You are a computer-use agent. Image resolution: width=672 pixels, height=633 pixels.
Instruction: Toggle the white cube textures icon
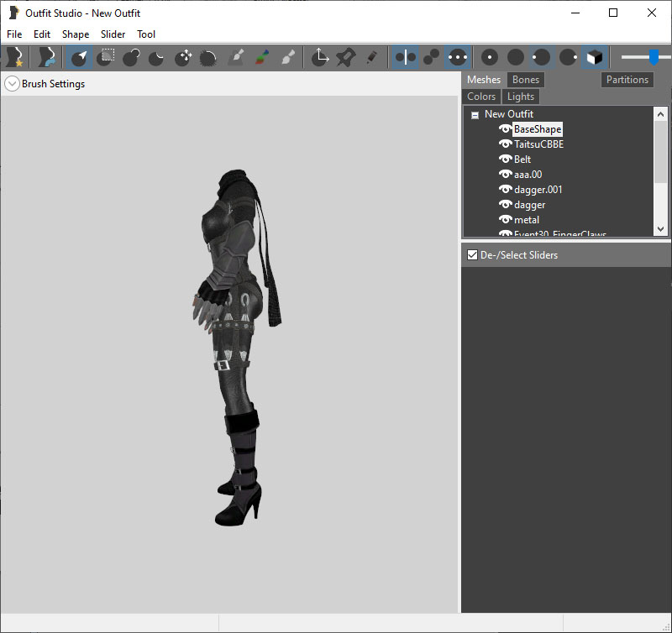(595, 57)
